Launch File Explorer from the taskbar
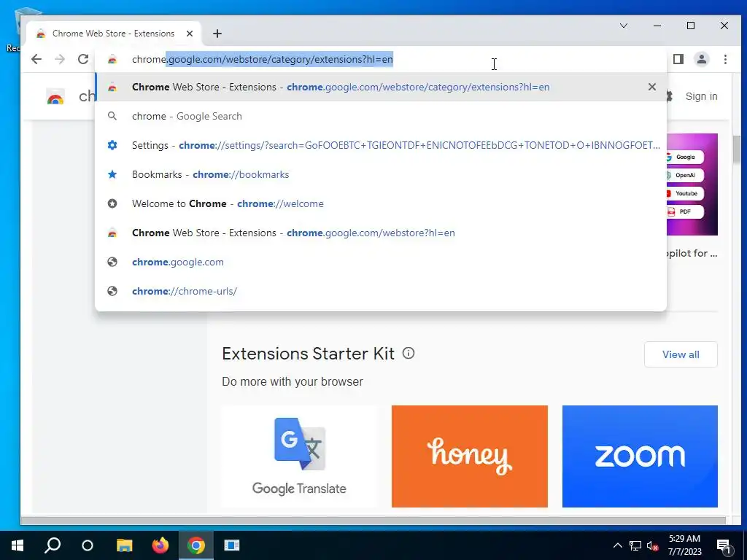The image size is (747, 560). pyautogui.click(x=124, y=545)
